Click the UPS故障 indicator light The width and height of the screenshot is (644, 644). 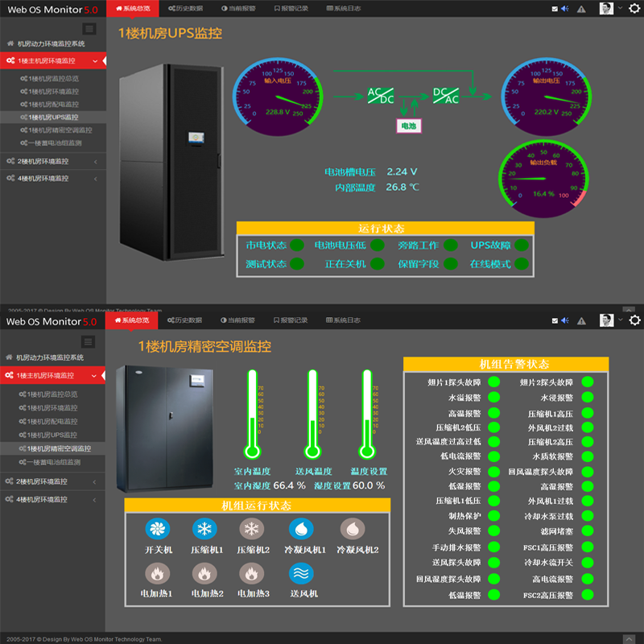click(x=521, y=246)
